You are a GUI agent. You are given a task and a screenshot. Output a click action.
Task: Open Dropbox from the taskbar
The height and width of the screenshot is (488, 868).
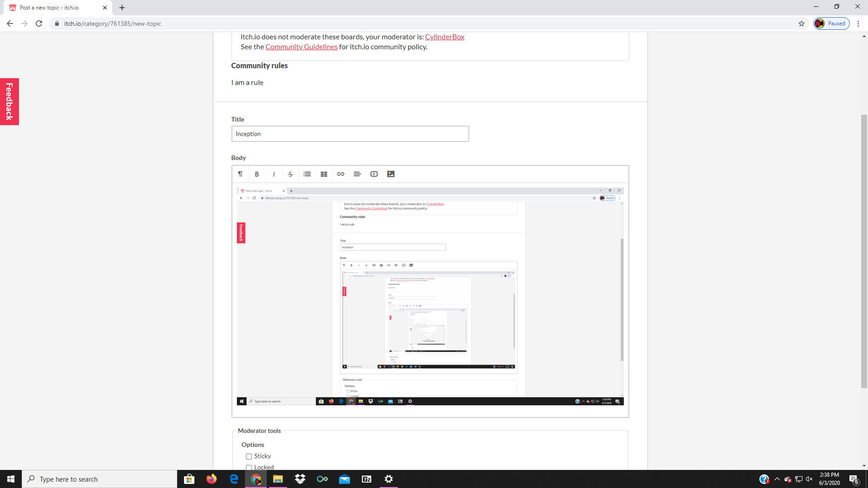300,479
